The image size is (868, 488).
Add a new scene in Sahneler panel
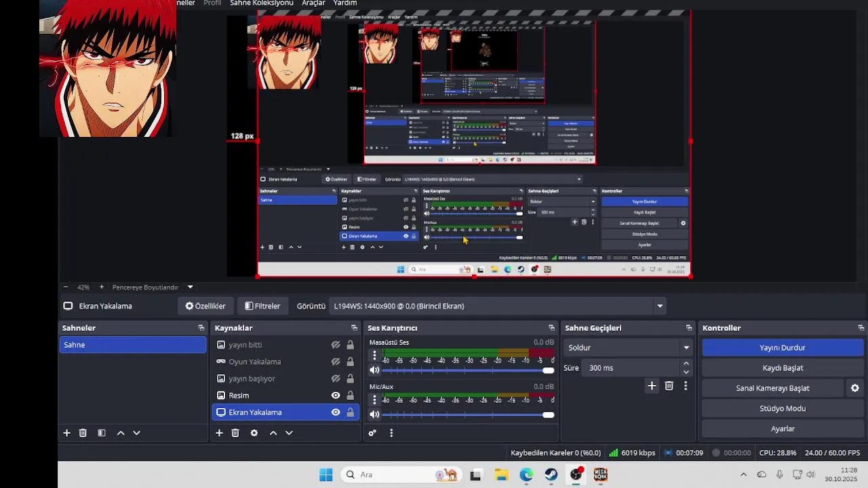tap(66, 433)
